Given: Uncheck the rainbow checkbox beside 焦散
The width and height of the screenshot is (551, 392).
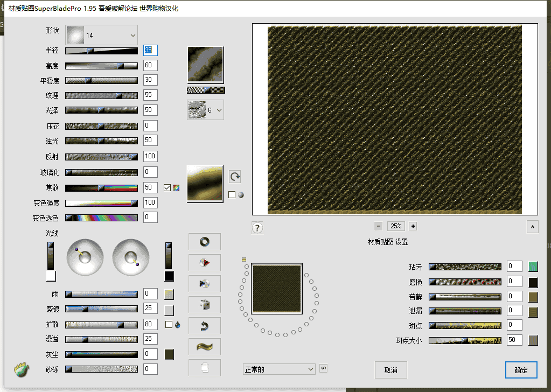Looking at the screenshot, I should tap(167, 188).
